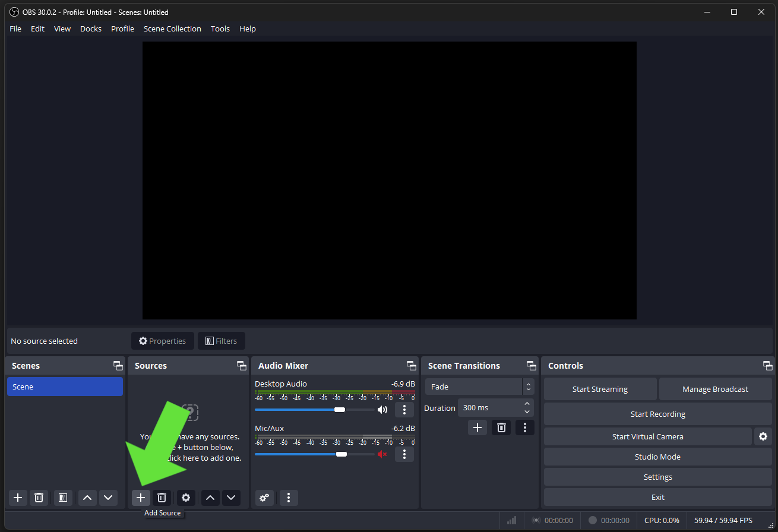Open Desktop Audio three-dot options menu

coord(404,410)
